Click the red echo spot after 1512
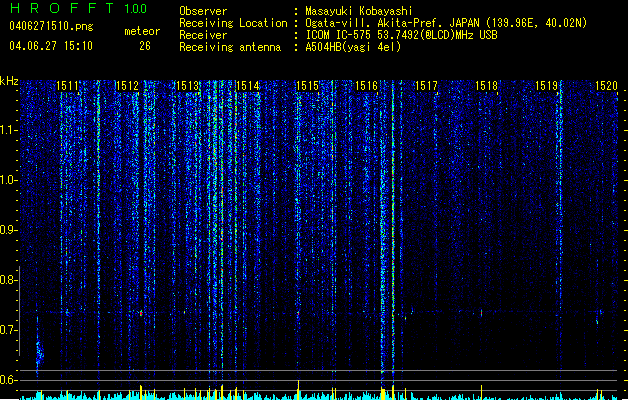The height and width of the screenshot is (400, 629). pyautogui.click(x=141, y=313)
